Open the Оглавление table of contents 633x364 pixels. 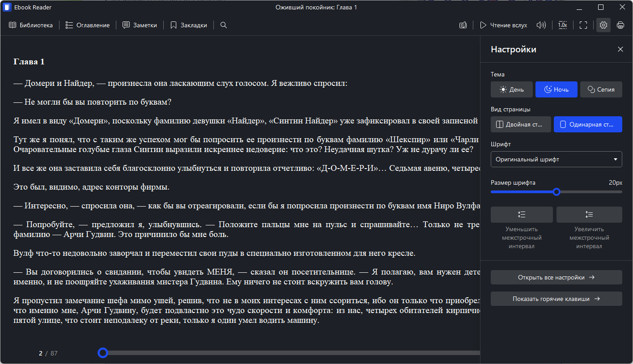tap(88, 25)
